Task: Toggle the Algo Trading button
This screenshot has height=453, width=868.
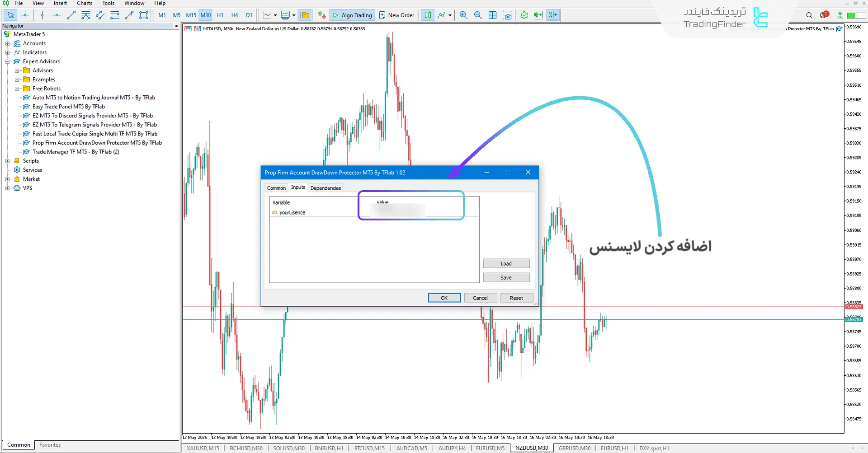Action: click(x=352, y=15)
